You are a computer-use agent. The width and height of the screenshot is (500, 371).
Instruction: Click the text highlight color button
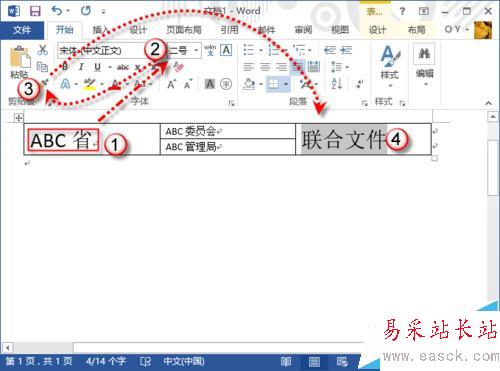pos(89,84)
